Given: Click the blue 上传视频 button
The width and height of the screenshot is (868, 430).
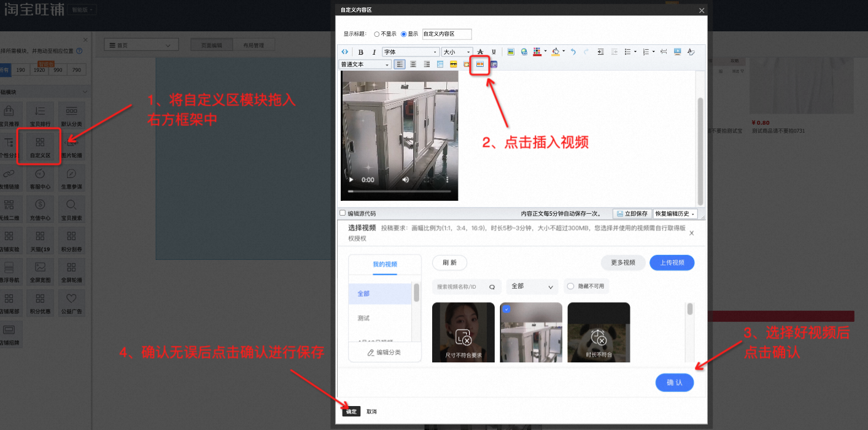Looking at the screenshot, I should (x=672, y=262).
